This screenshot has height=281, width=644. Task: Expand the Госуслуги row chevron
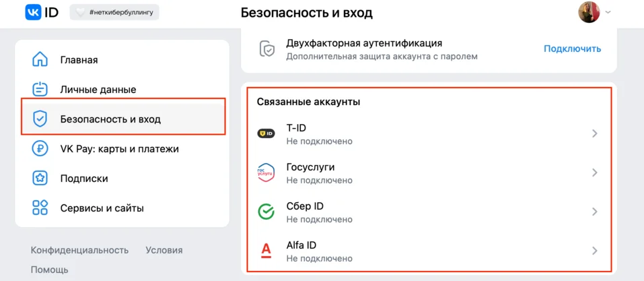tap(594, 173)
